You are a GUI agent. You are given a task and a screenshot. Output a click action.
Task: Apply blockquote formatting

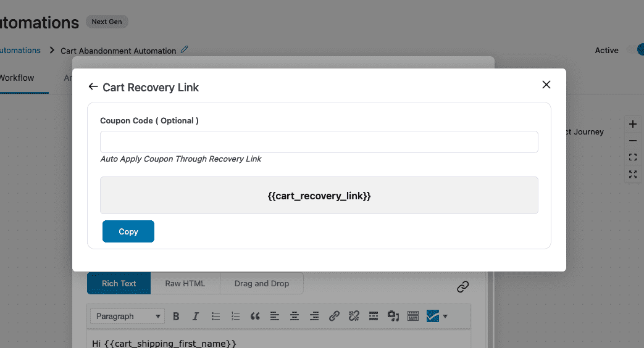click(255, 316)
